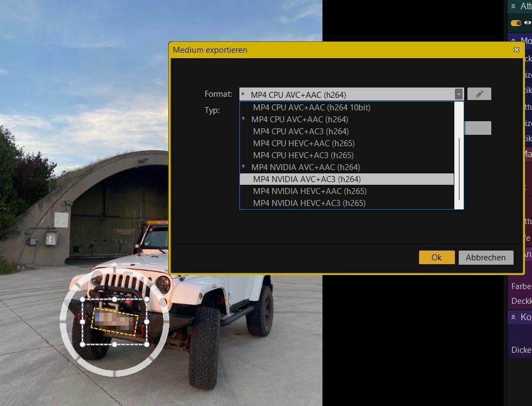Screen dimensions: 532x406
Task: Select MP4 CPU AVC+AAC (h264 10bit) option
Action: (x=312, y=108)
